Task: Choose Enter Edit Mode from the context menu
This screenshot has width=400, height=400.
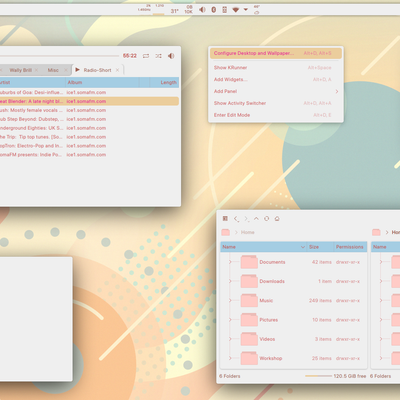Action: [x=276, y=115]
